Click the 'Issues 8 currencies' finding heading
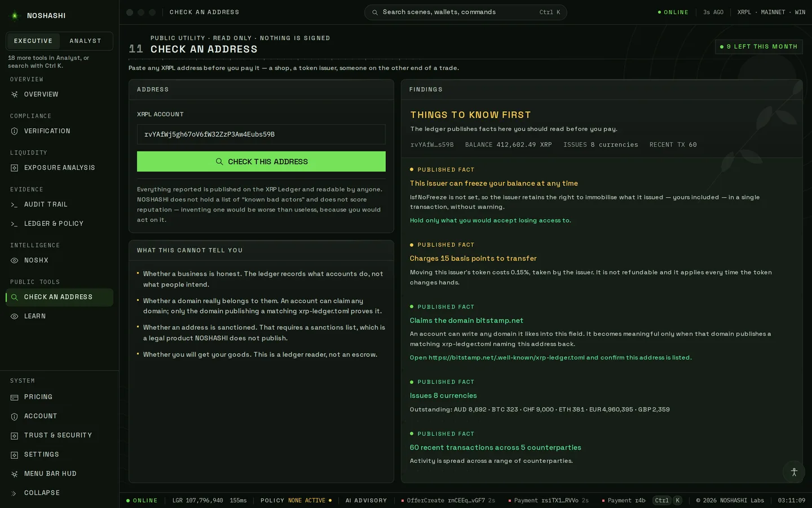812x508 pixels. click(x=443, y=396)
